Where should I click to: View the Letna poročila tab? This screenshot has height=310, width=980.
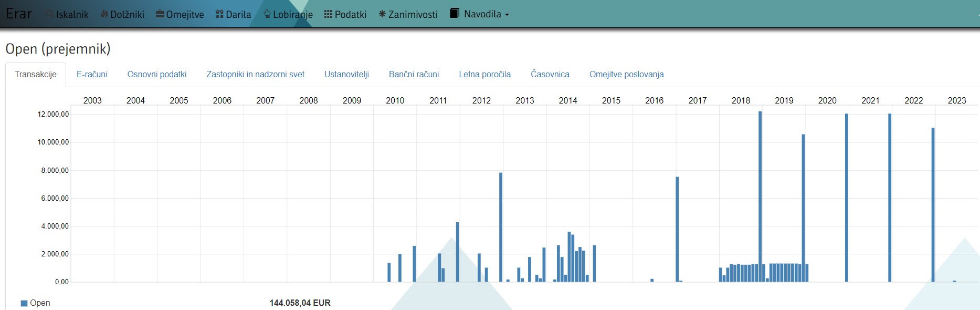click(484, 74)
